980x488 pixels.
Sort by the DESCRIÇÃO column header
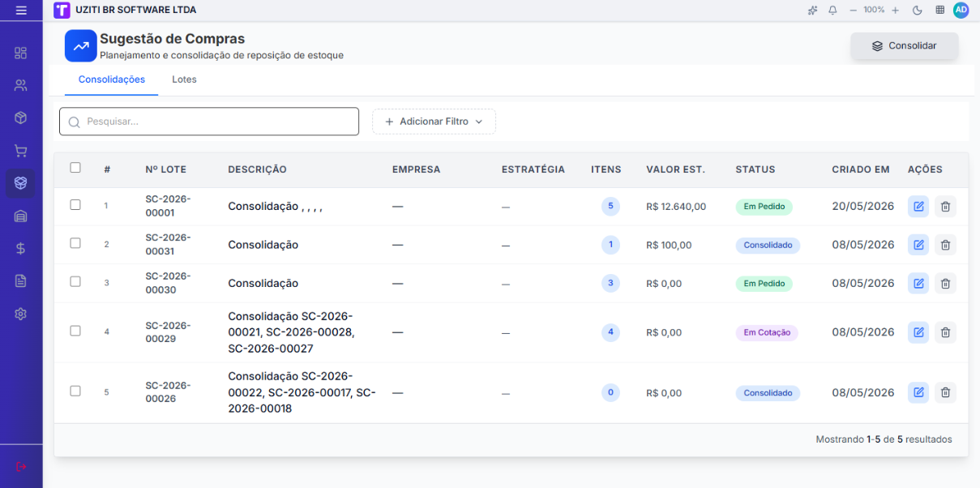pyautogui.click(x=257, y=170)
